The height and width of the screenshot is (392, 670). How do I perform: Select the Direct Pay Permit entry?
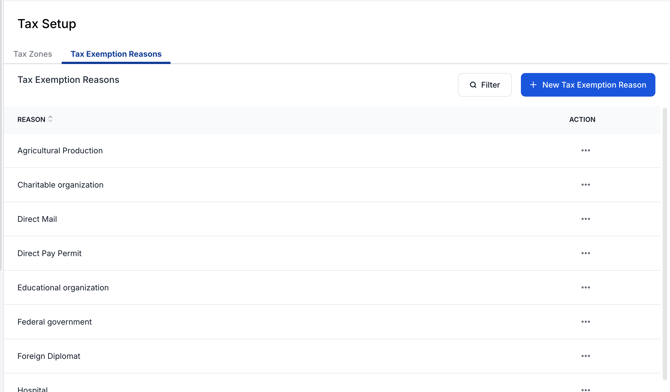49,253
